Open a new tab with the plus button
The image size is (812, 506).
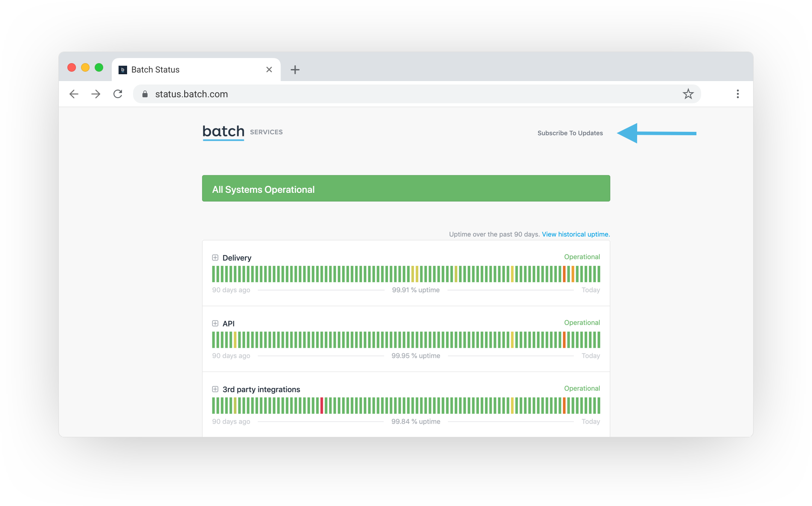pyautogui.click(x=295, y=70)
